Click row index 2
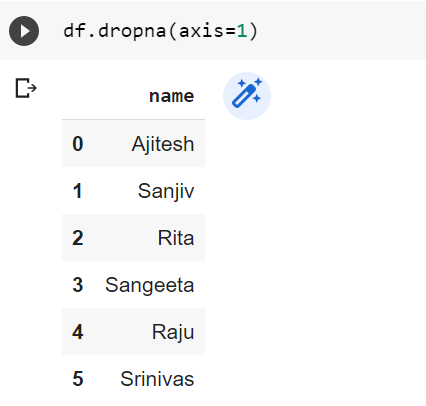The height and width of the screenshot is (406, 426). pos(78,238)
